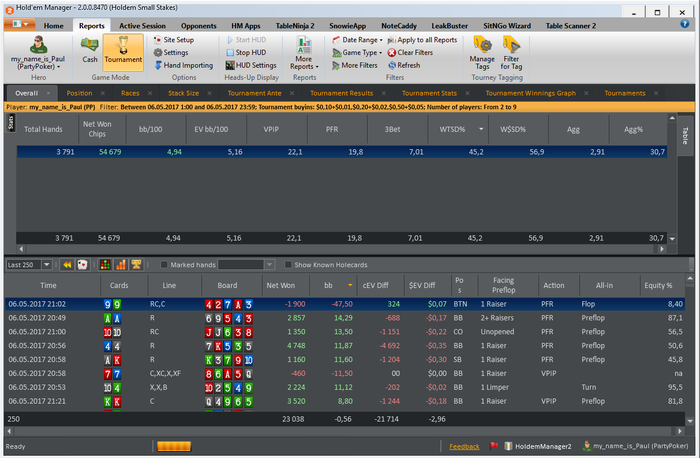Click the bar chart graph icon
The width and height of the screenshot is (700, 458).
pyautogui.click(x=121, y=265)
